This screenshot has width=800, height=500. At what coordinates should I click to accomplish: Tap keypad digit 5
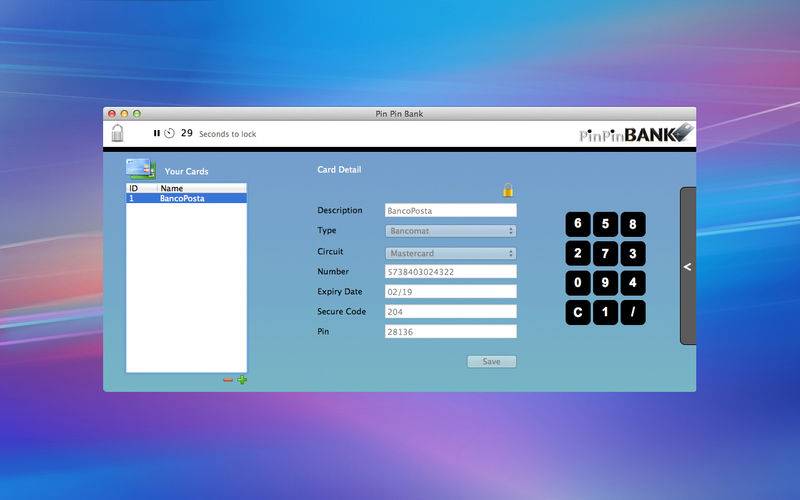[x=605, y=224]
